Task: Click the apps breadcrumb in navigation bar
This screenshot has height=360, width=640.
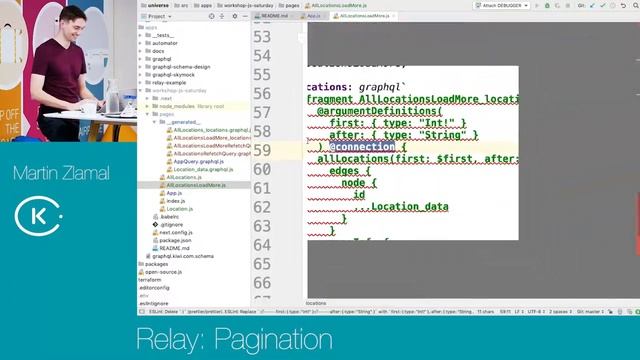Action: coord(203,6)
